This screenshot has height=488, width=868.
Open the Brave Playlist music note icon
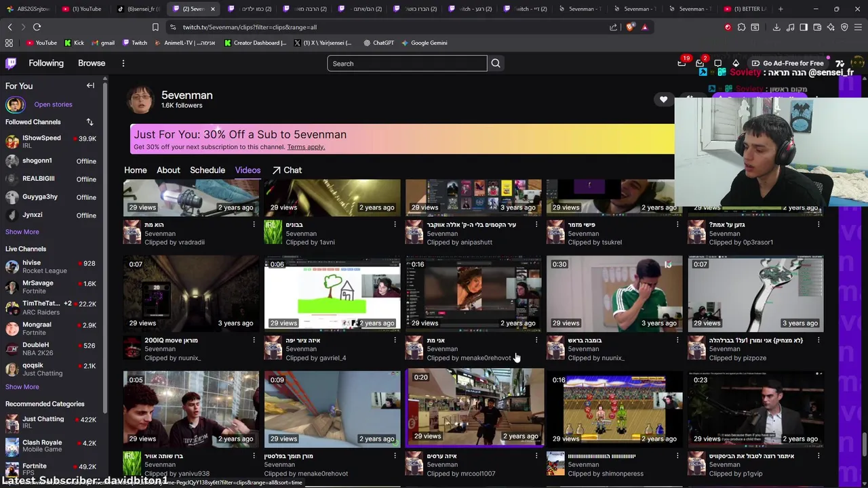[790, 27]
